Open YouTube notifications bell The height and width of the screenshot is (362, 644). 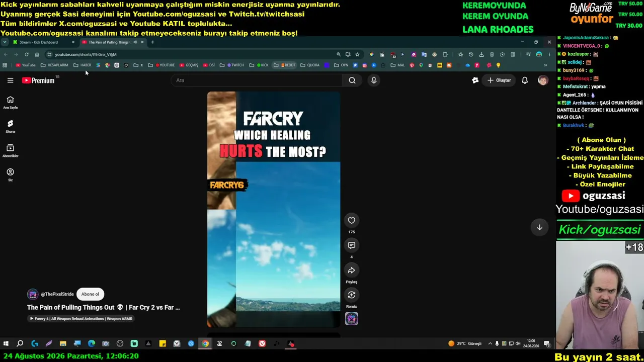coord(525,80)
